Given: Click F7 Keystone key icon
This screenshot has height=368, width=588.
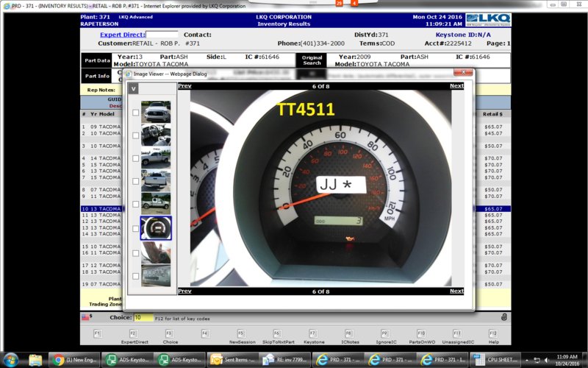Looking at the screenshot, I should click(314, 333).
